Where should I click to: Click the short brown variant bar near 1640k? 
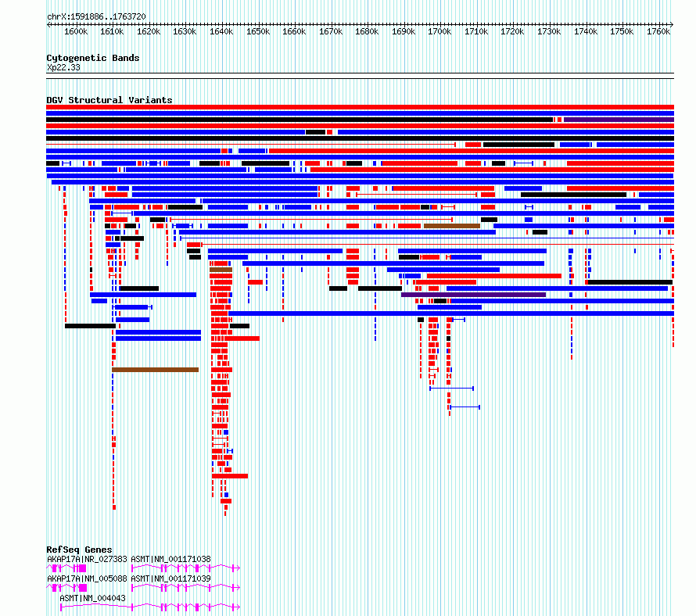point(221,270)
